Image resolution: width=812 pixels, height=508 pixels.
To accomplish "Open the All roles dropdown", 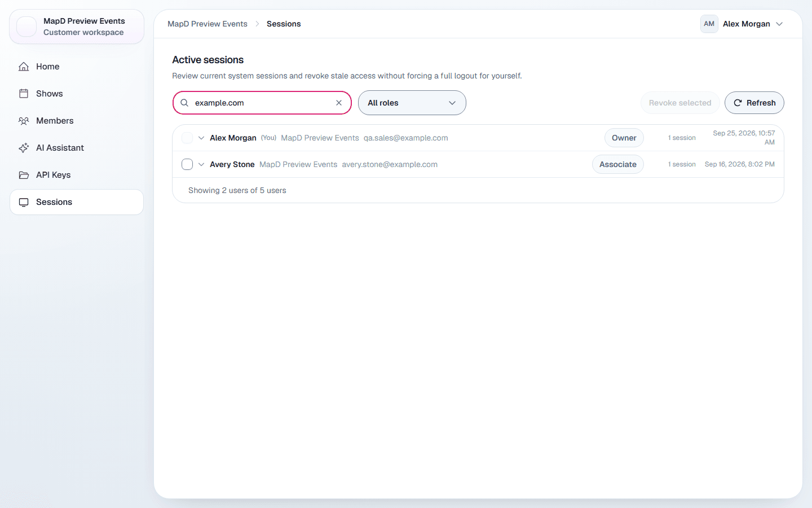I will pos(412,103).
